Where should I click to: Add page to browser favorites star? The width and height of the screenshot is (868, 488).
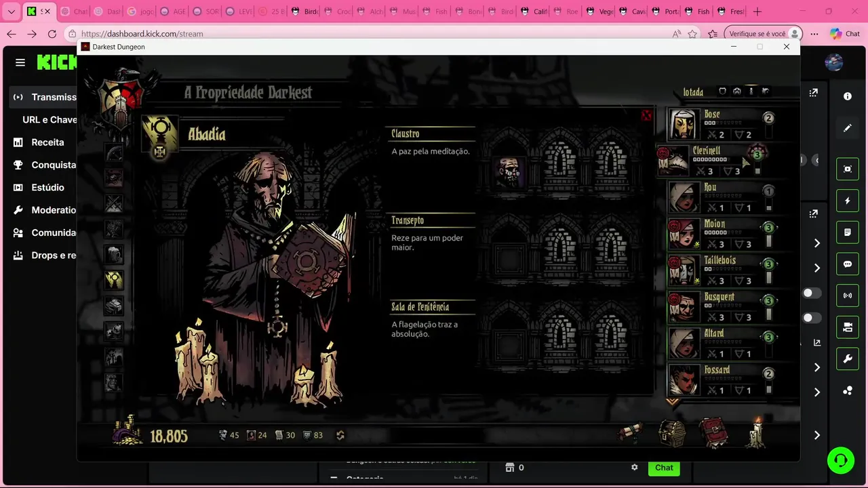(x=692, y=34)
